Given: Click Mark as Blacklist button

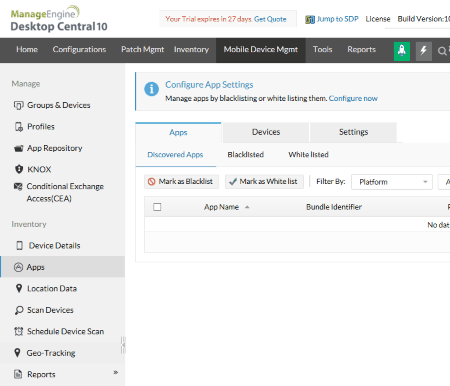Looking at the screenshot, I should (181, 182).
